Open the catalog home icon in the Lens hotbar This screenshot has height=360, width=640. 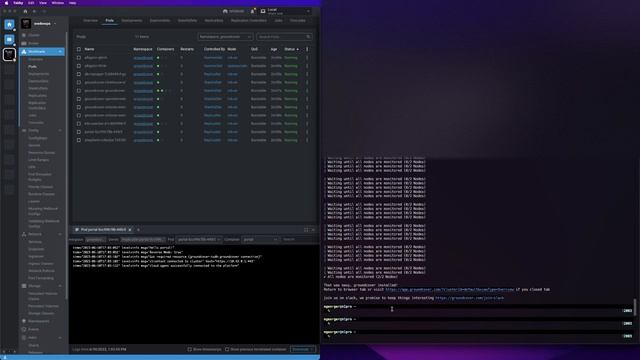[x=9, y=25]
